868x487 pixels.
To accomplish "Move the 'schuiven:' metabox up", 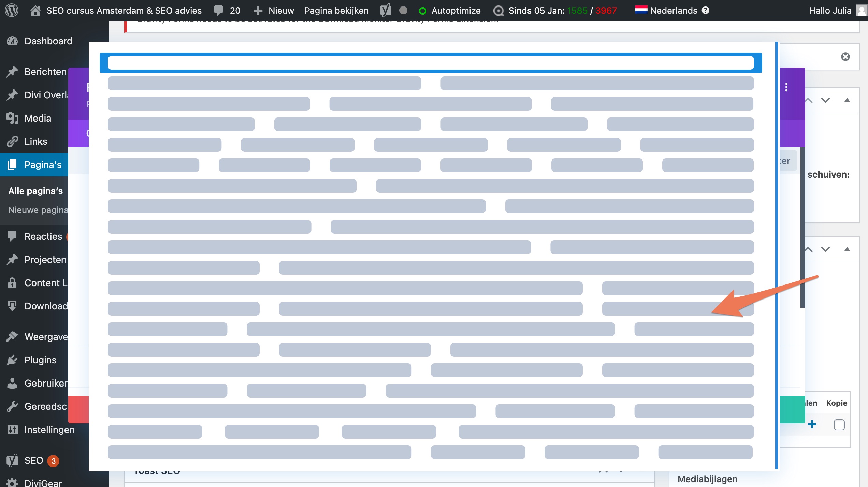I will pyautogui.click(x=809, y=100).
